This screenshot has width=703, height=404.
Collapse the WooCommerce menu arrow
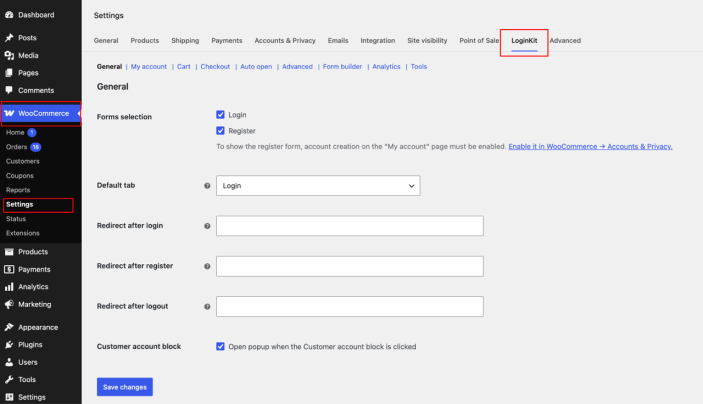click(79, 113)
